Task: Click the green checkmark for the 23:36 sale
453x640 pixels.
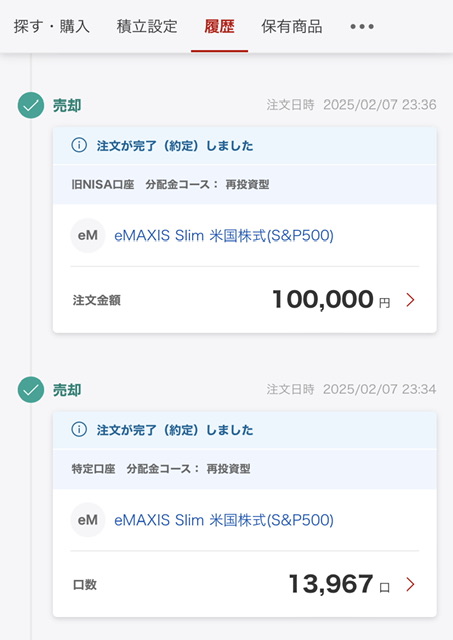Action: [31, 105]
